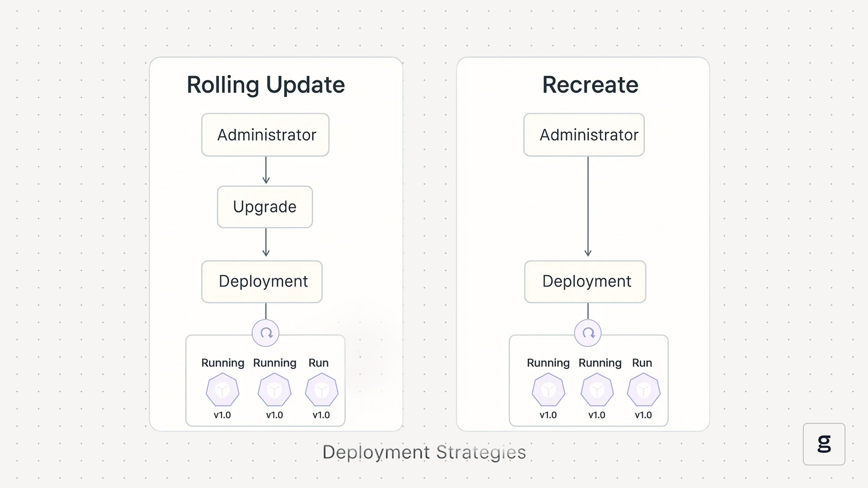Screen dimensions: 868x488
Task: Click the third pod icon in Rolling Update
Action: coord(321,389)
